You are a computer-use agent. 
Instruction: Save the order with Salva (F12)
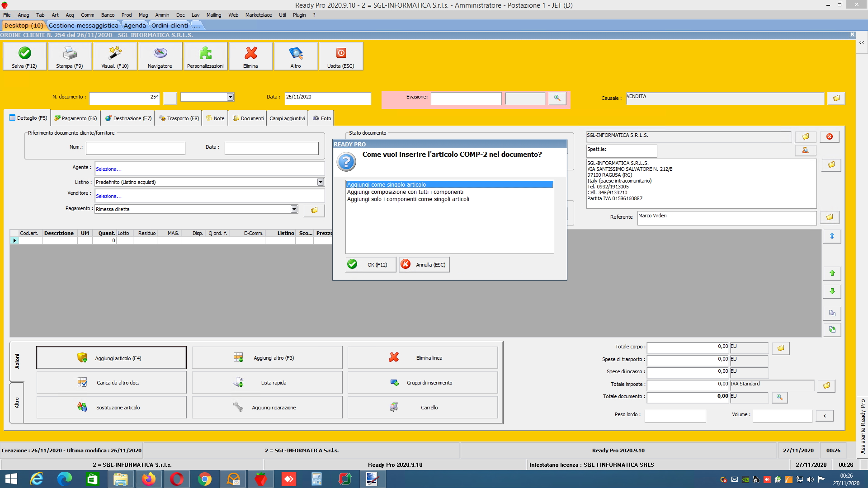(25, 56)
